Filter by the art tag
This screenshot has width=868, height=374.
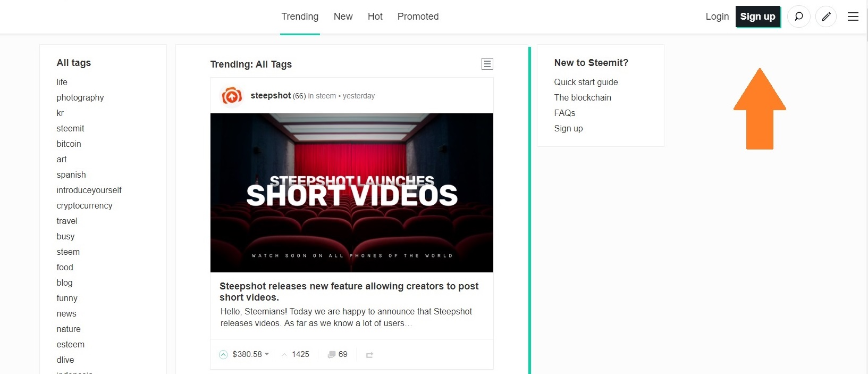pyautogui.click(x=62, y=159)
